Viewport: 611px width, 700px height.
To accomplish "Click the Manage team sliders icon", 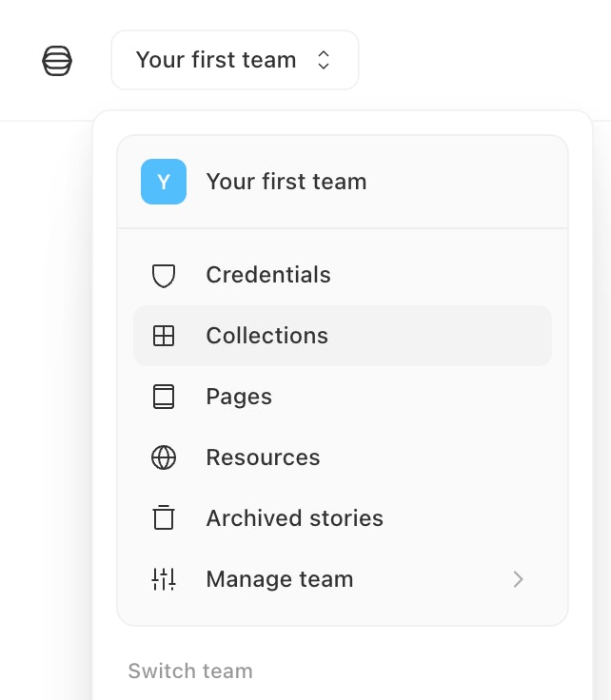I will pos(164,579).
